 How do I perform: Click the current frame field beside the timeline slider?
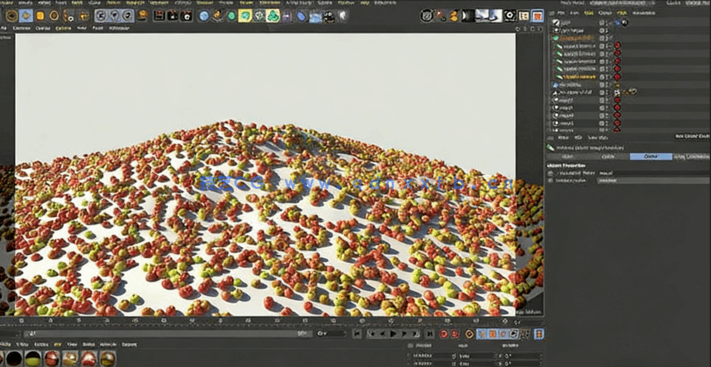click(331, 333)
